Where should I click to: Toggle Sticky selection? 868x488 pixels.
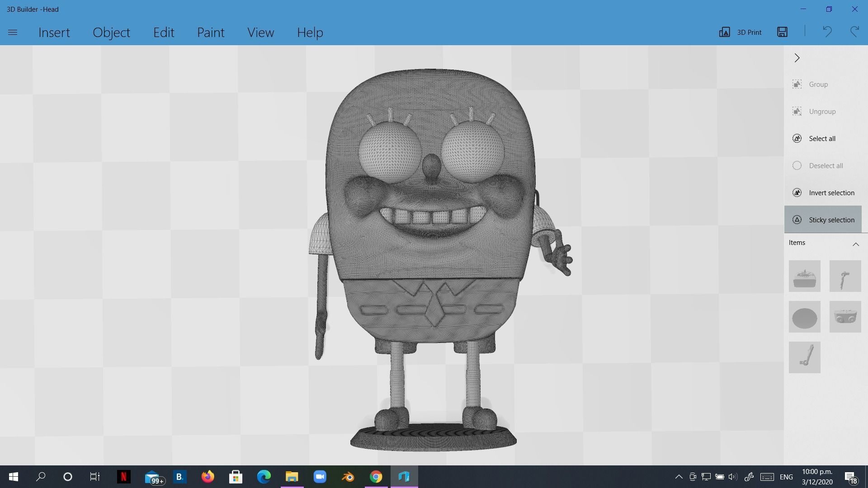(823, 220)
